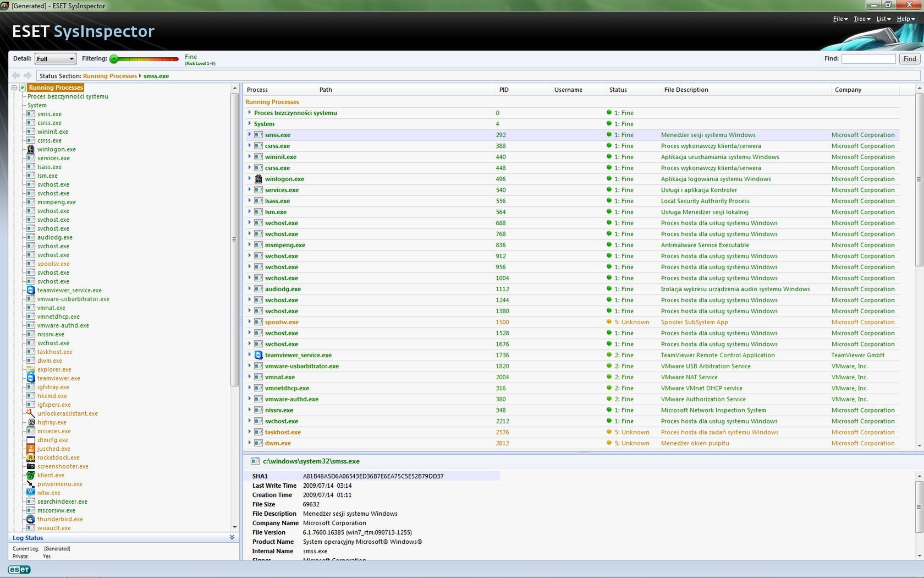Image resolution: width=924 pixels, height=578 pixels.
Task: Click thunderbird.exe icon in tree
Action: click(x=31, y=519)
